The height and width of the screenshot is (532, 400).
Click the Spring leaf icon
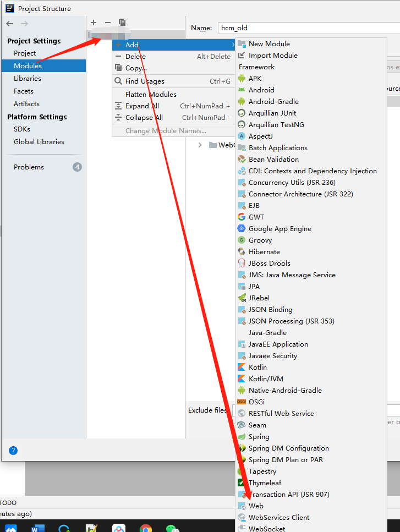[242, 436]
